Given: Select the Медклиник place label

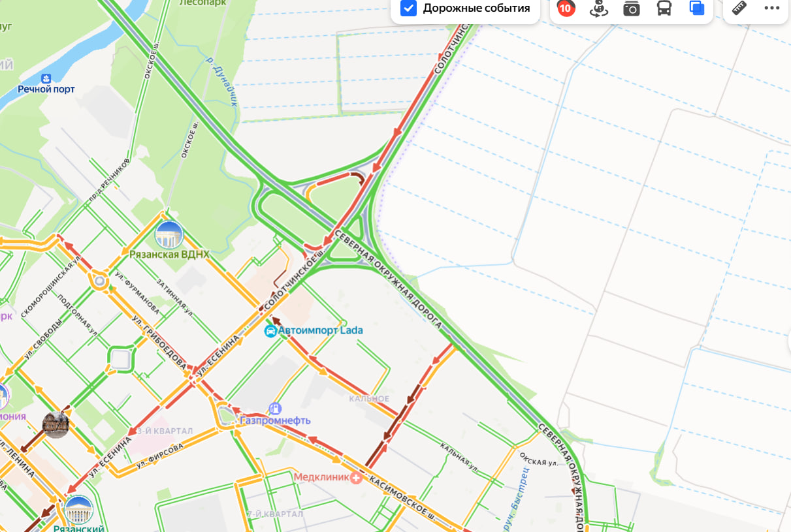Looking at the screenshot, I should [321, 477].
